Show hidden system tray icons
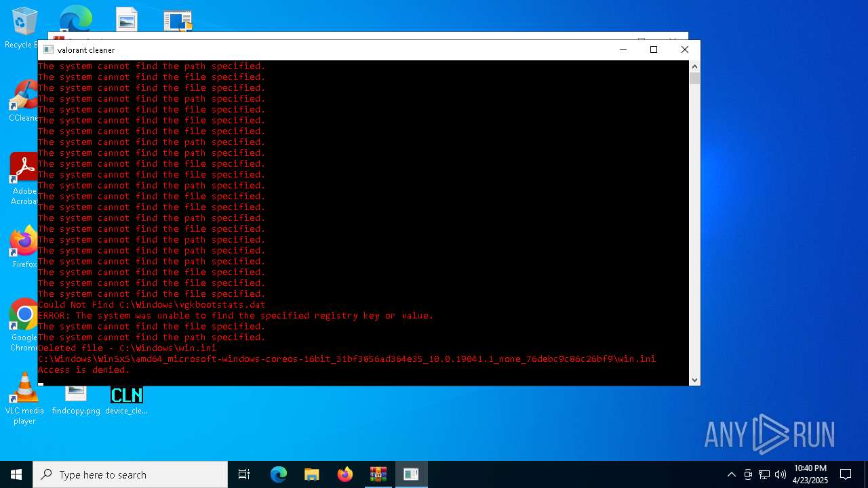 tap(731, 474)
